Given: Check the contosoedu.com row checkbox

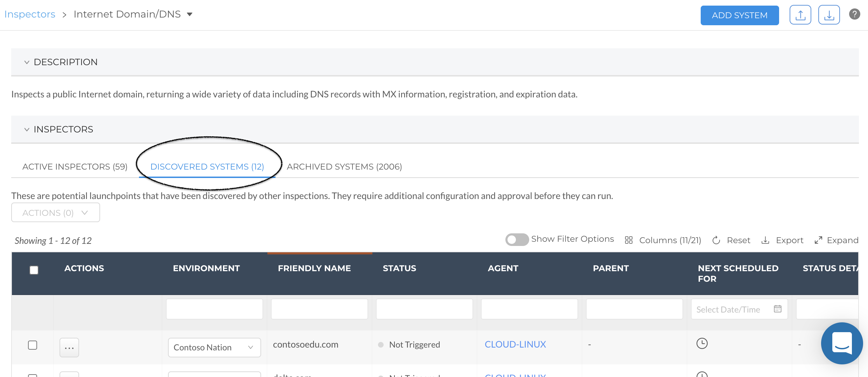Looking at the screenshot, I should (x=33, y=345).
